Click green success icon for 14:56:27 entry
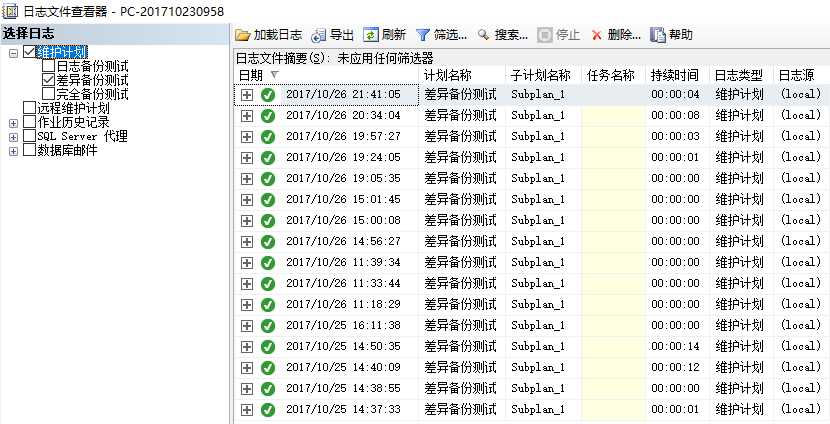This screenshot has width=830, height=424. click(x=268, y=241)
